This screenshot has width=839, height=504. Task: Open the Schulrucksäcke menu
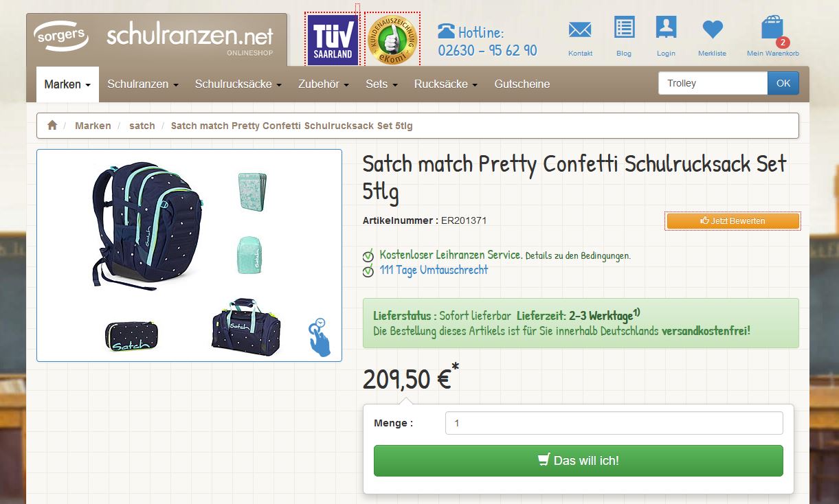coord(238,84)
